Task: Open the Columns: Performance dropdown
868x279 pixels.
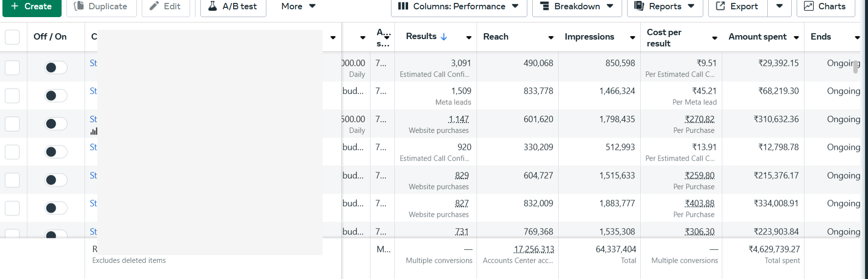Action: 458,6
